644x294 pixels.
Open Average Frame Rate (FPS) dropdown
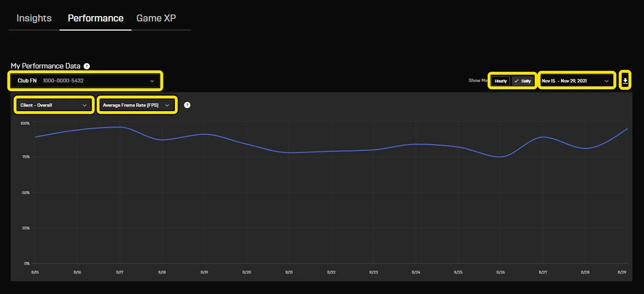pyautogui.click(x=137, y=105)
